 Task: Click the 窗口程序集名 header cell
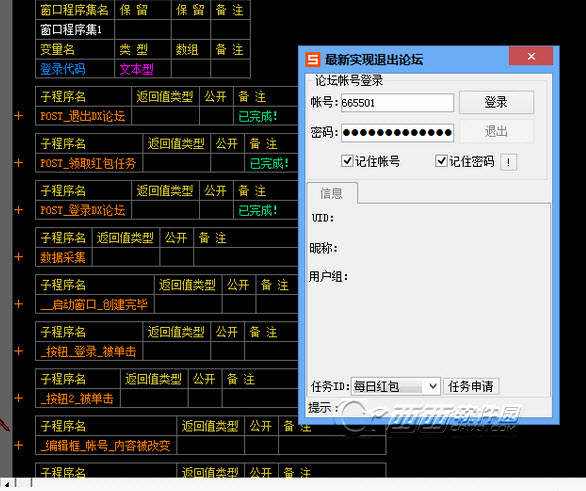point(74,10)
